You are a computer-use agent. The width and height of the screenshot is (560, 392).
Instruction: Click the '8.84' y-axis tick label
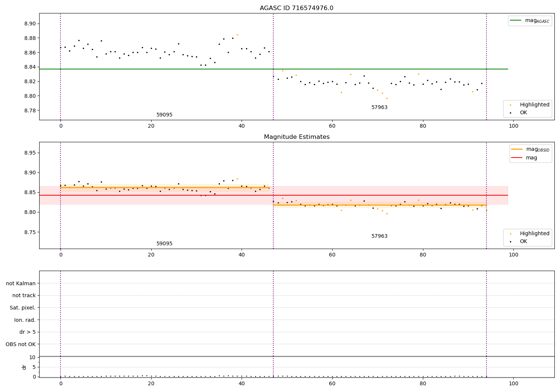(x=30, y=67)
